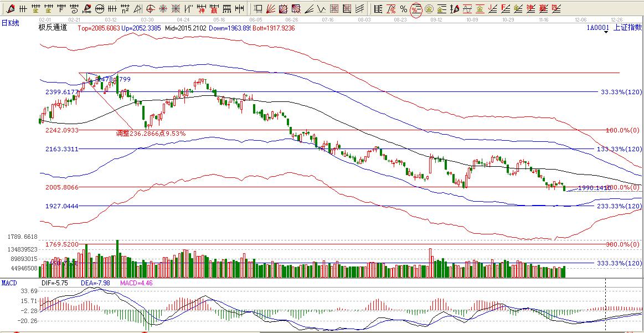Image resolution: width=644 pixels, height=333 pixels.
Task: Click the 1A0001 上证指数 stock title
Action: tap(614, 27)
